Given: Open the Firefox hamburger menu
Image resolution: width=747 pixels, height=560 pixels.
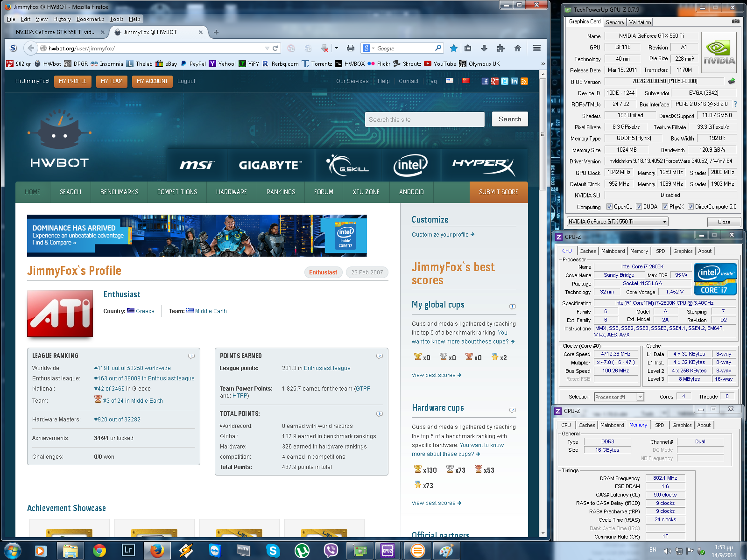Looking at the screenshot, I should tap(537, 48).
